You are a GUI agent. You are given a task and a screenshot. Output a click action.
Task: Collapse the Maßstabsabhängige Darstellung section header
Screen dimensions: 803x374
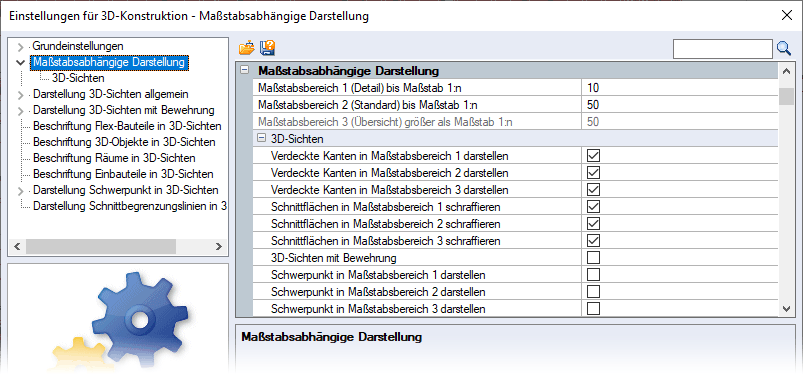[245, 71]
